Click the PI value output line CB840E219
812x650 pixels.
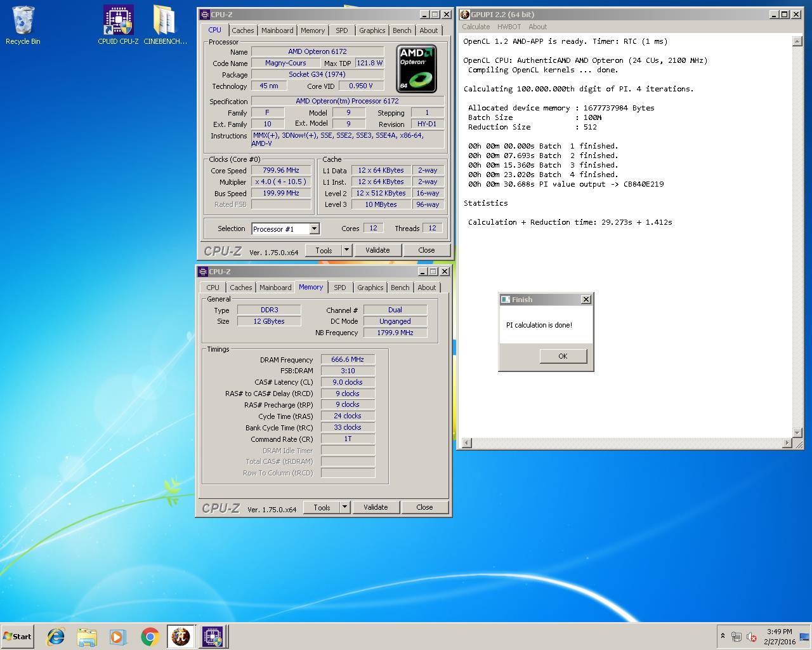click(566, 184)
